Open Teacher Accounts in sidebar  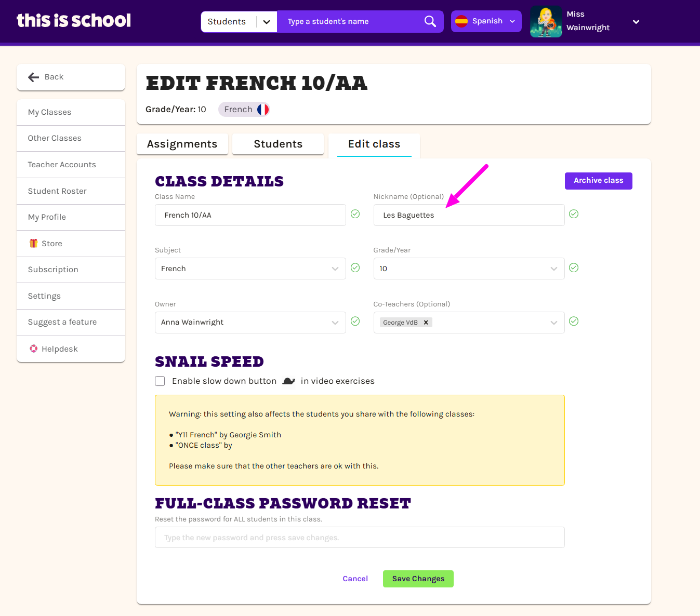pyautogui.click(x=62, y=165)
